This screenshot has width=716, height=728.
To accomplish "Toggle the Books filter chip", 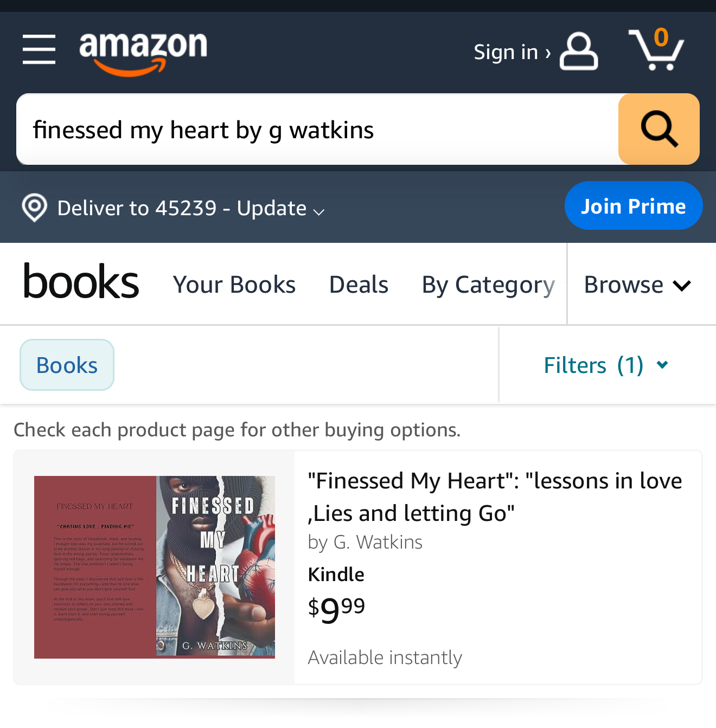I will coord(67,365).
